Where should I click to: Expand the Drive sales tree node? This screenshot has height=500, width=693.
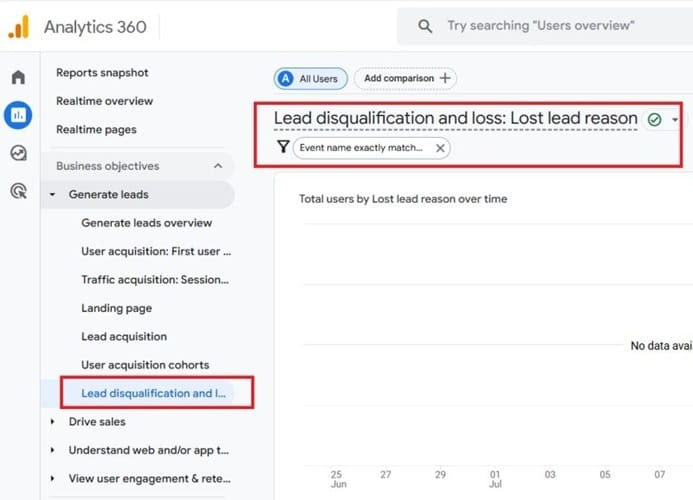[x=53, y=422]
